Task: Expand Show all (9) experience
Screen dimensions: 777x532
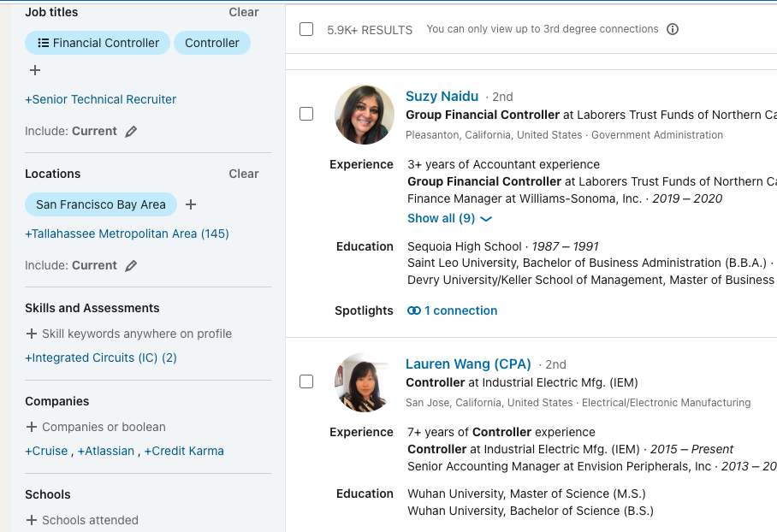Action: tap(449, 218)
